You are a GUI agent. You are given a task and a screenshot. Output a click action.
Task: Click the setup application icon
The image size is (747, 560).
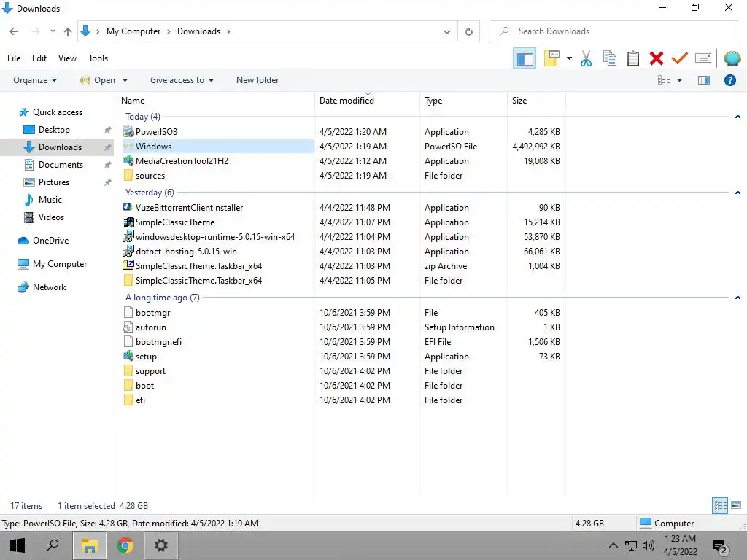[128, 356]
